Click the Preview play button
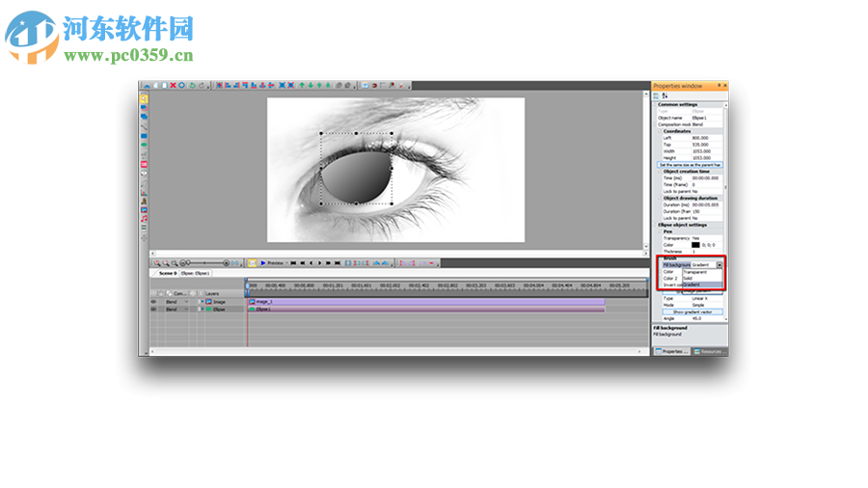868x488 pixels. 272,263
